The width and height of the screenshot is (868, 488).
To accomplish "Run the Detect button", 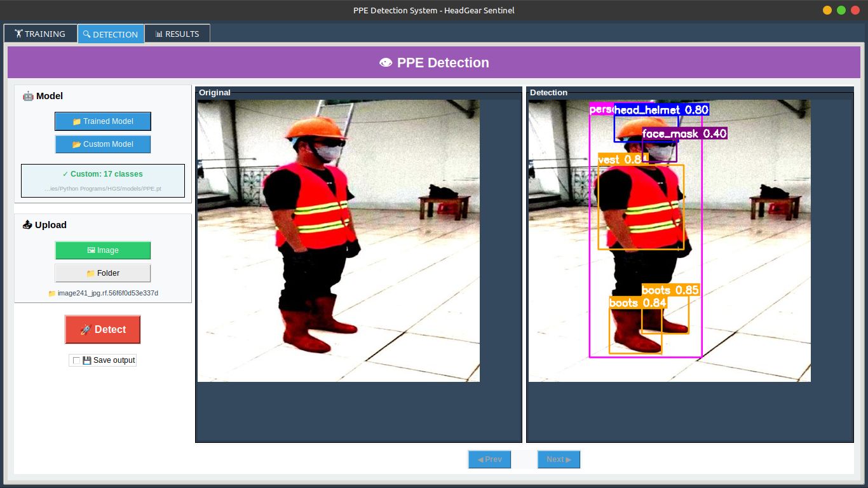I will (x=102, y=330).
